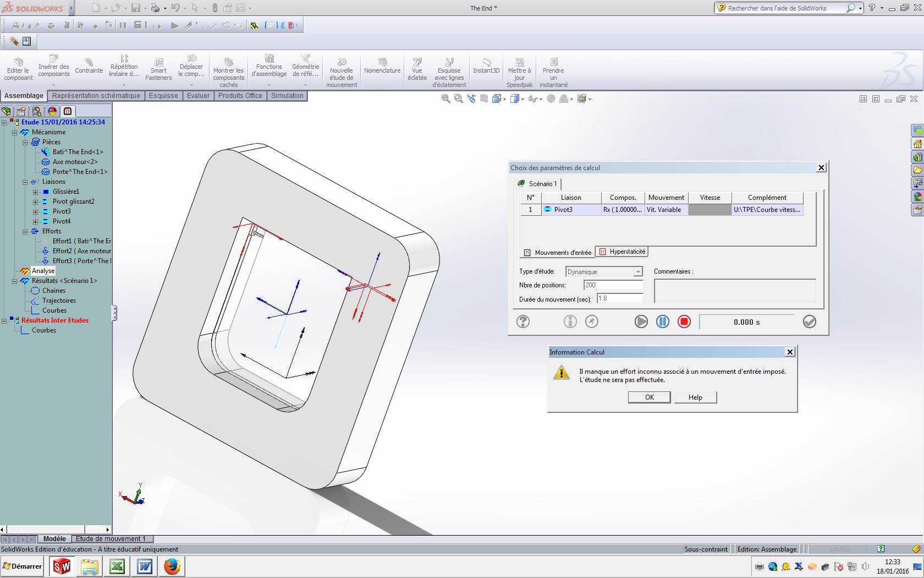
Task: Pause the calculation in the parameters dialog
Action: [x=663, y=321]
